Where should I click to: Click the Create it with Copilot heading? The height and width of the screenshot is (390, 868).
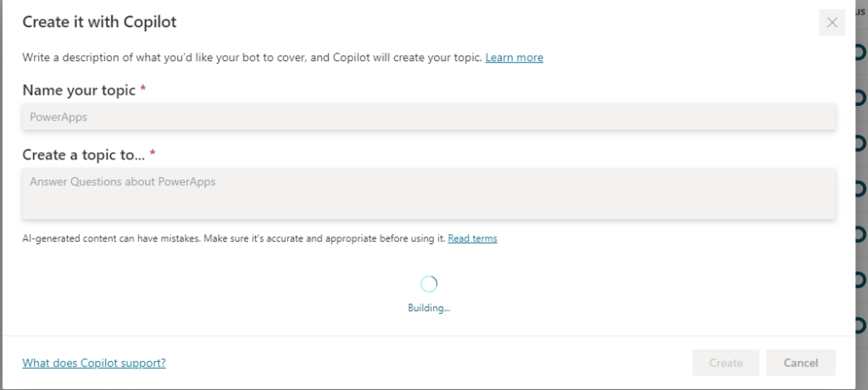pos(99,22)
